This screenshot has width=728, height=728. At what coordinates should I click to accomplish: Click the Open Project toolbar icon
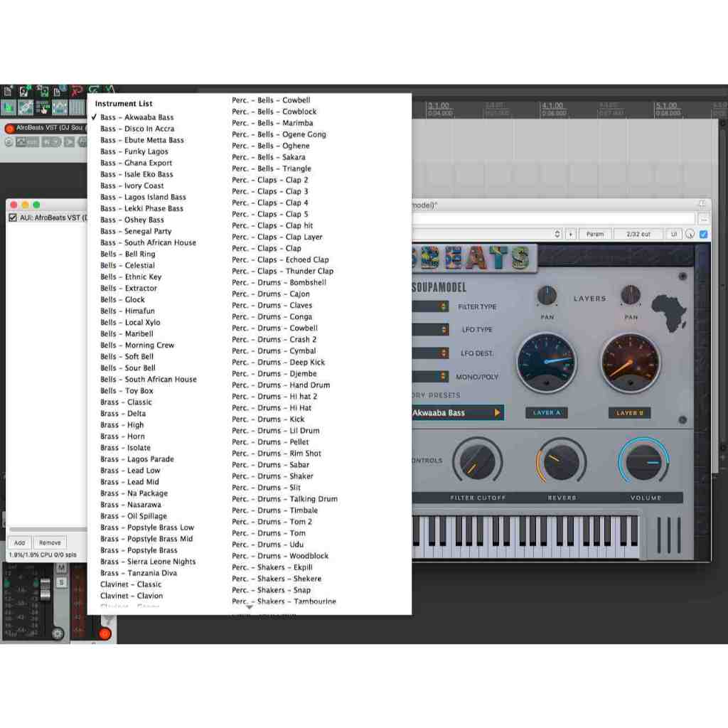pyautogui.click(x=24, y=92)
